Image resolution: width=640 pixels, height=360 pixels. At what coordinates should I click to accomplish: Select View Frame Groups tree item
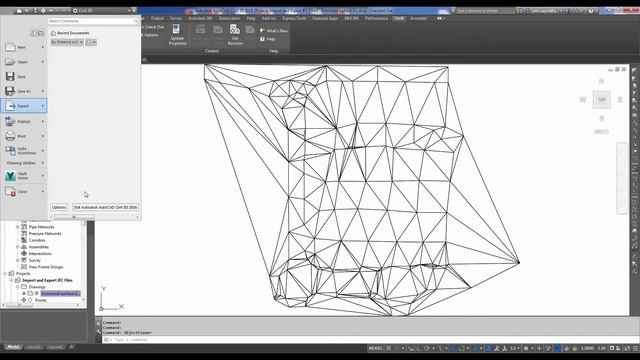point(46,267)
